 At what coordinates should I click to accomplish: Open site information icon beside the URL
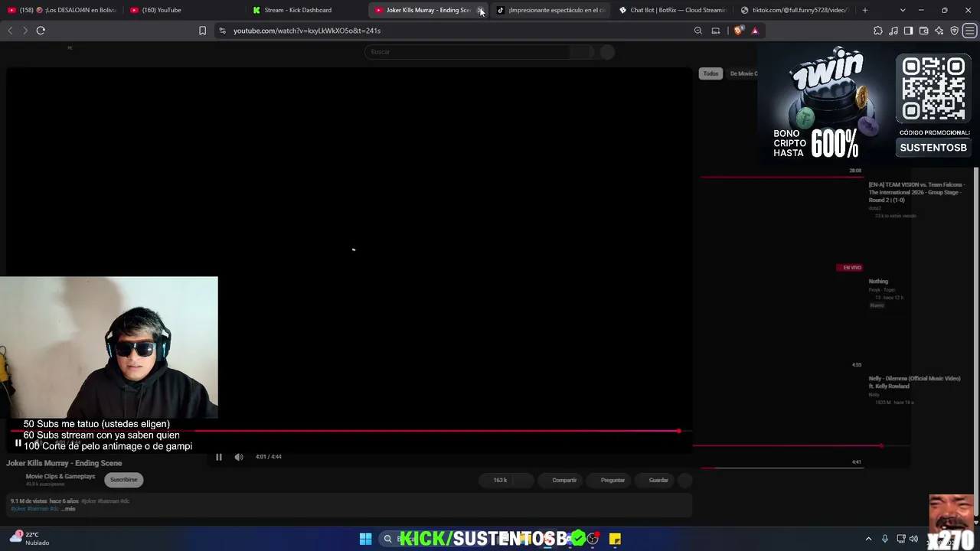pyautogui.click(x=222, y=31)
